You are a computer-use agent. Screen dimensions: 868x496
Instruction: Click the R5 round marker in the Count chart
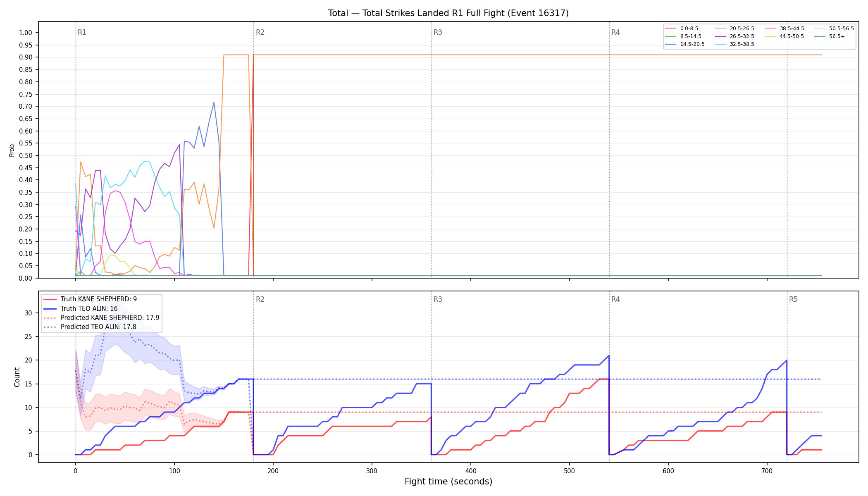click(793, 299)
